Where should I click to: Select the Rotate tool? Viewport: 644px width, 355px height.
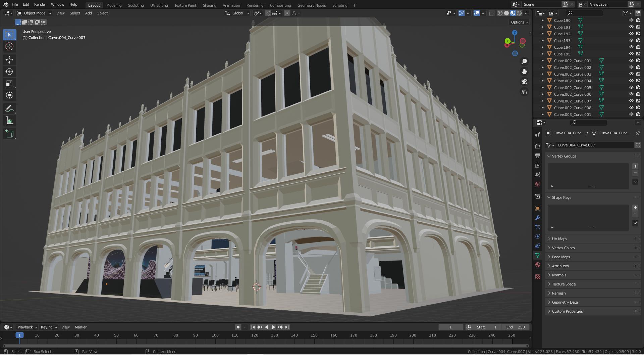(9, 72)
